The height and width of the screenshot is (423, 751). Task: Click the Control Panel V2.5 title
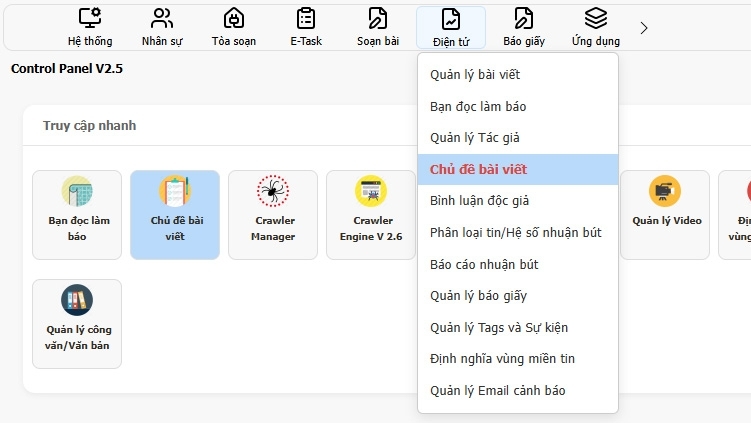tap(67, 69)
